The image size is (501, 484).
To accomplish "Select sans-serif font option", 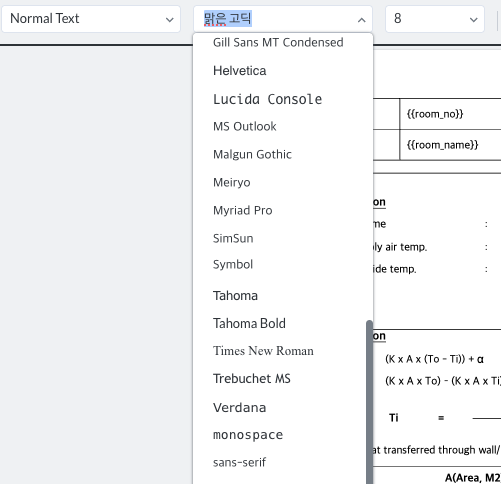I will [239, 462].
